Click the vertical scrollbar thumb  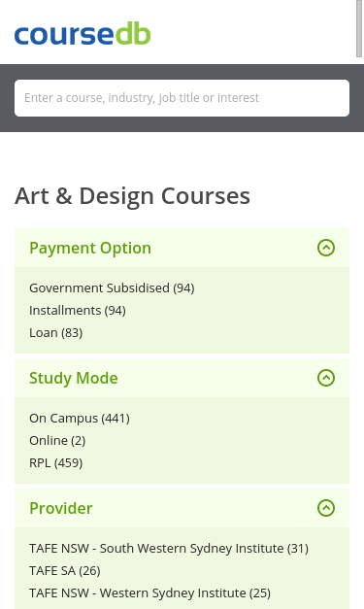pyautogui.click(x=359, y=29)
